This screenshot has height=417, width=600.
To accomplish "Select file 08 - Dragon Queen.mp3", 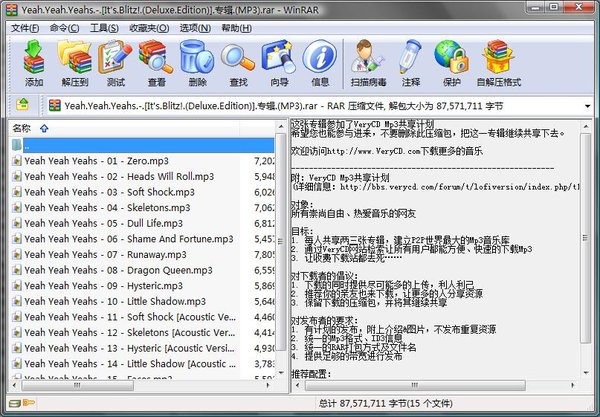I will click(x=118, y=270).
